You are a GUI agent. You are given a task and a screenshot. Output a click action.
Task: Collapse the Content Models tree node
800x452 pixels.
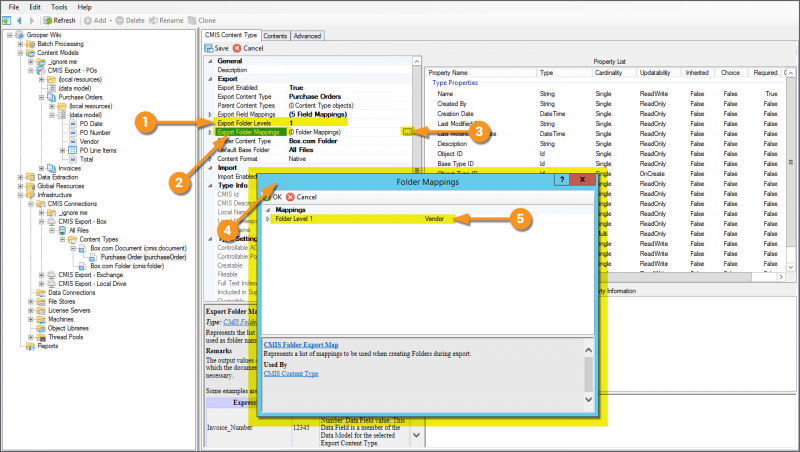tap(20, 53)
